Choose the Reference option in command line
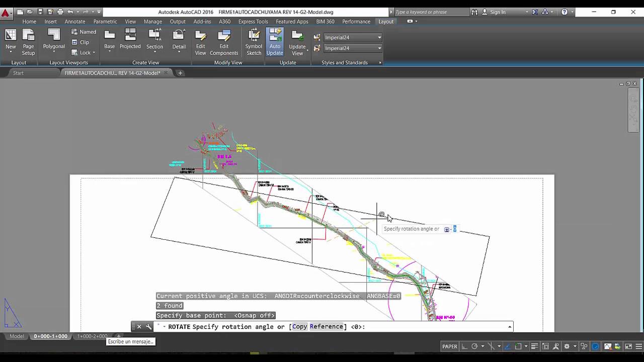644x362 pixels. [x=326, y=326]
